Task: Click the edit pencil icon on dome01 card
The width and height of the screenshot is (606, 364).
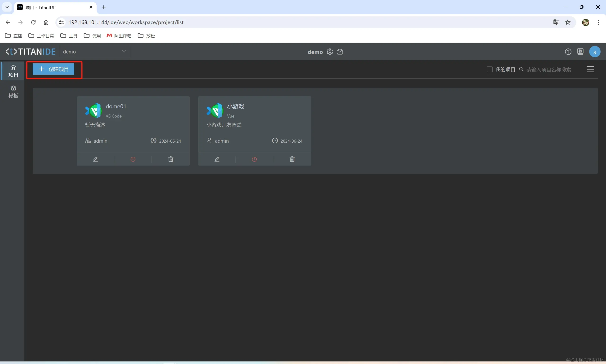Action: point(95,159)
